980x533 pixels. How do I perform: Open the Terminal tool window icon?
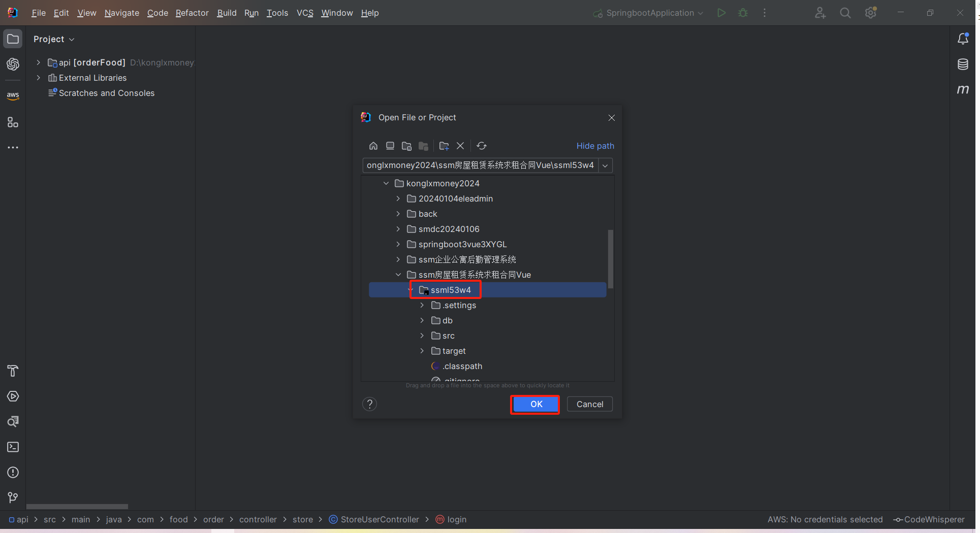pos(13,447)
